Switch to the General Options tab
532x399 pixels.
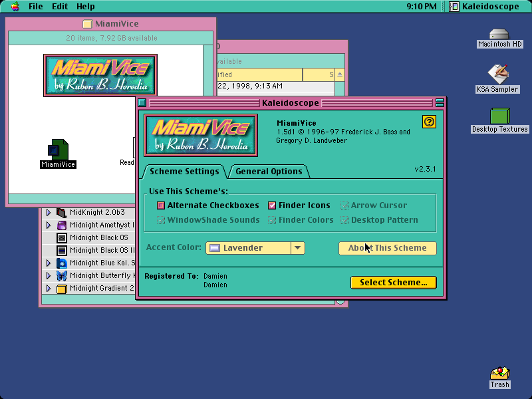tap(269, 172)
